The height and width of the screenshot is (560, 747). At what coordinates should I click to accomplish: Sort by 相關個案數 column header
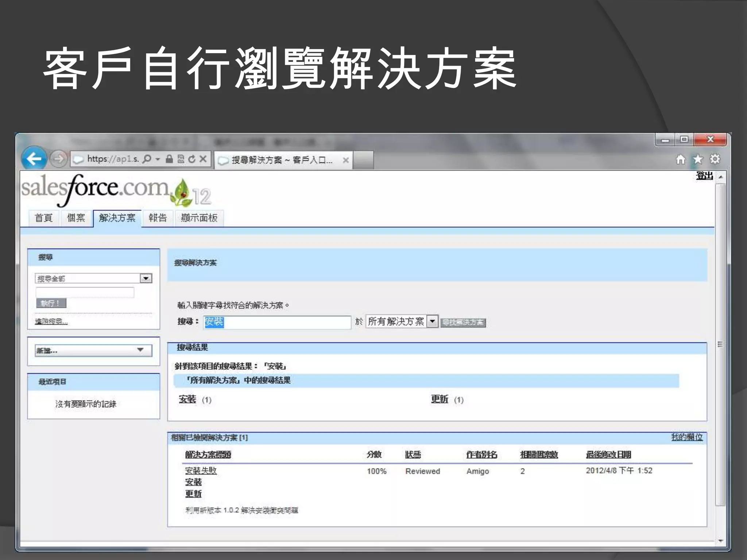tap(539, 455)
